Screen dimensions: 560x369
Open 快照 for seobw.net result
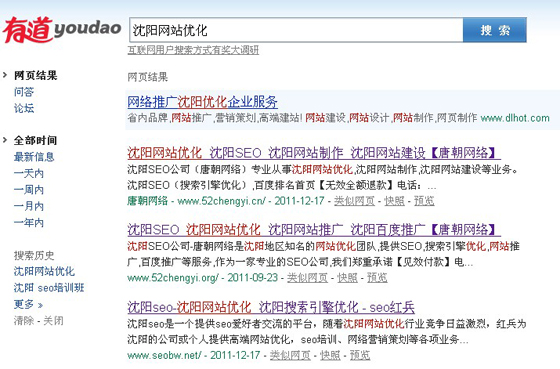(330, 355)
